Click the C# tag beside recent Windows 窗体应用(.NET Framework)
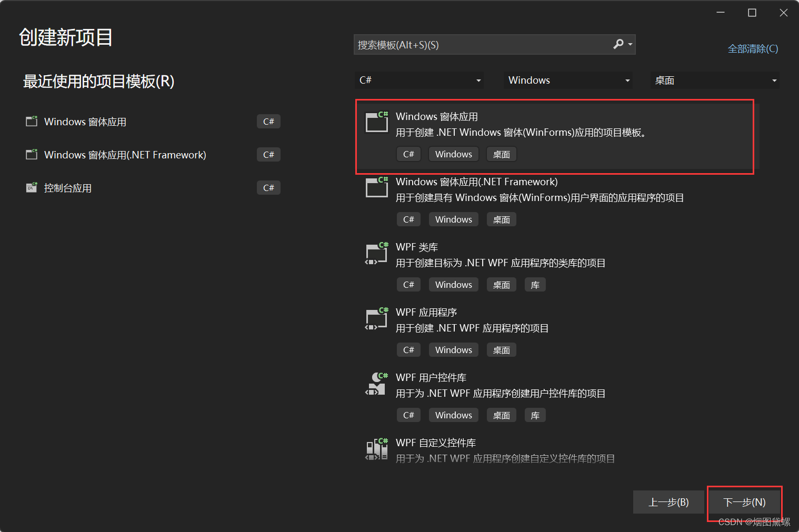This screenshot has width=799, height=532. [268, 155]
